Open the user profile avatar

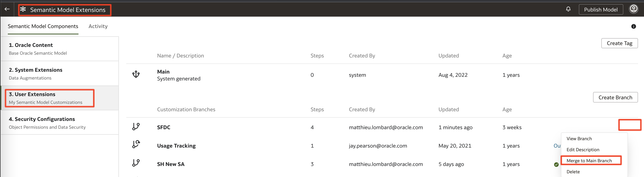pyautogui.click(x=633, y=9)
